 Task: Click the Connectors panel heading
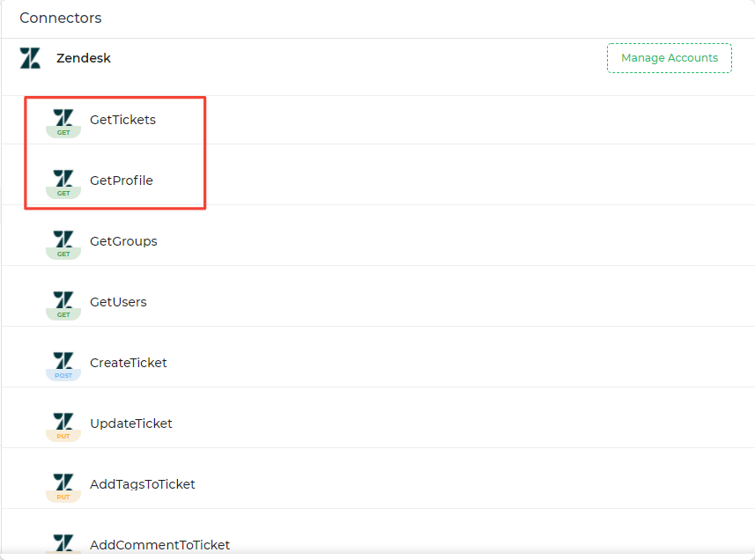61,18
